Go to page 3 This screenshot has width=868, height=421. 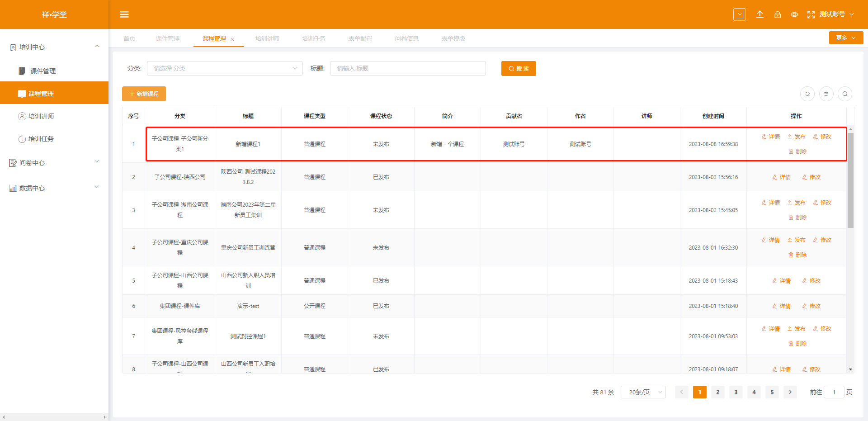(x=736, y=392)
